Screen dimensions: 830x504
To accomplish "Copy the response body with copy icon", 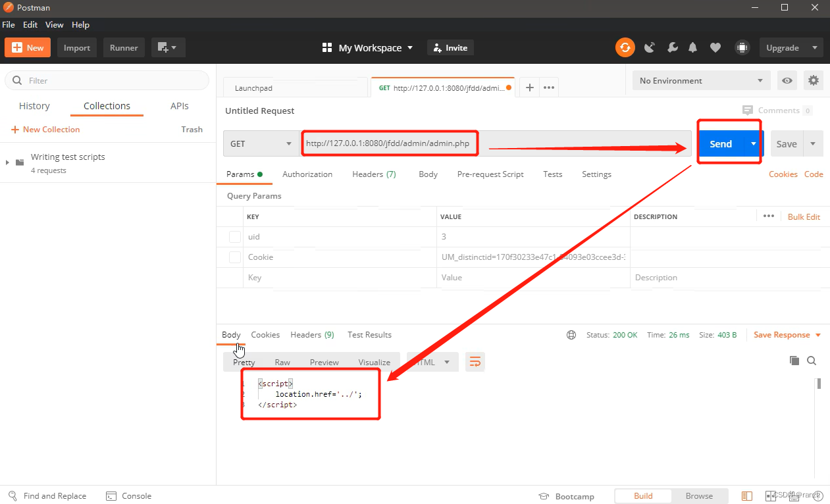I will click(x=794, y=361).
